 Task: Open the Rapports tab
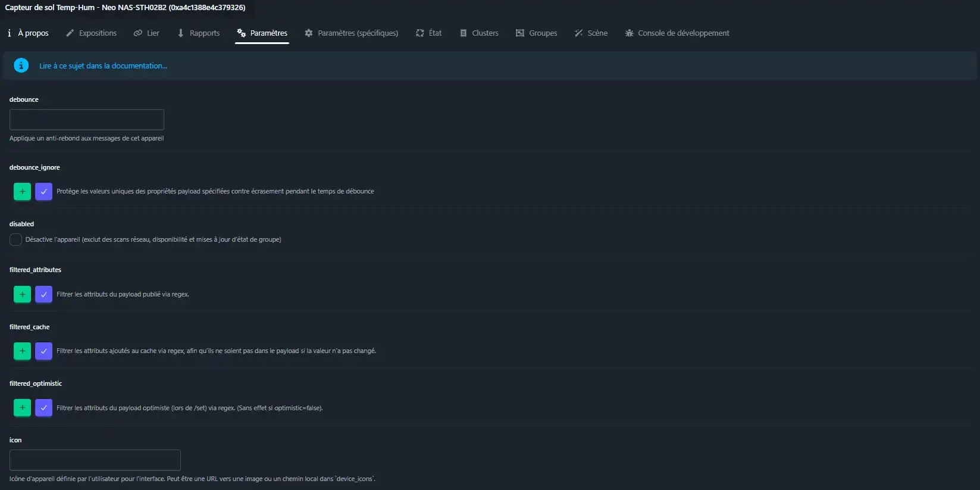(198, 33)
